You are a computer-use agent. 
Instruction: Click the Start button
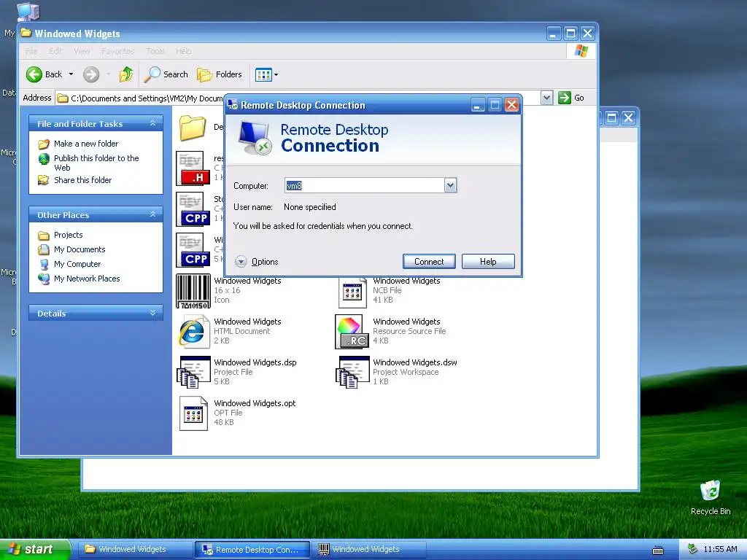click(34, 549)
